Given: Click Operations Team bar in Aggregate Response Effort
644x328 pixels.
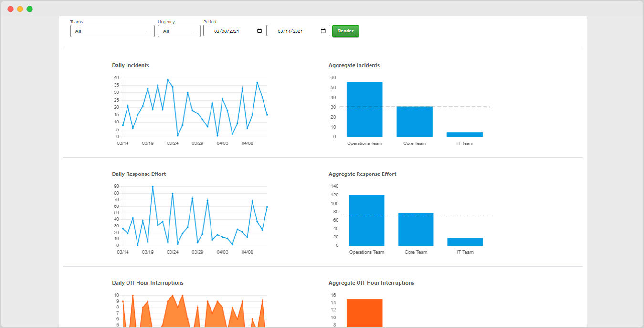Looking at the screenshot, I should point(367,220).
